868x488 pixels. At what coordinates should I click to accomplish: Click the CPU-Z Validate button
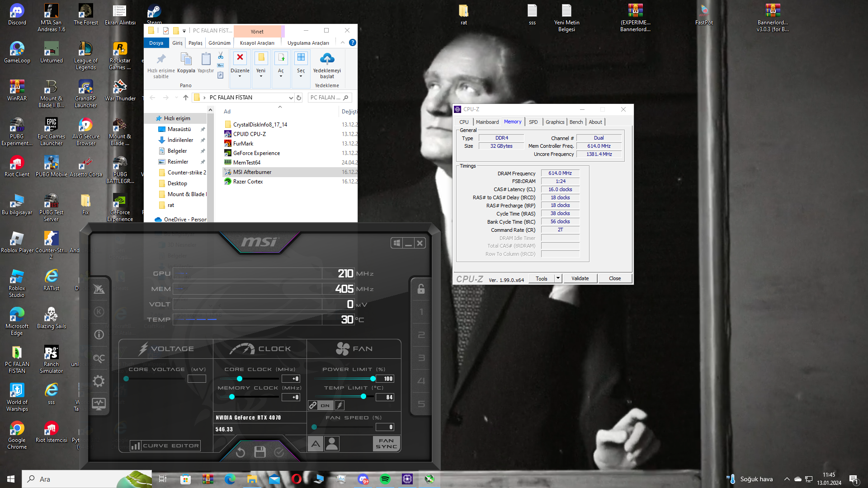click(x=580, y=278)
